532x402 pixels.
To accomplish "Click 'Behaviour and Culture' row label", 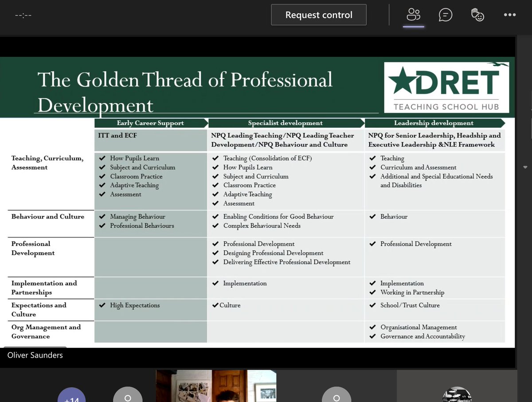I will tap(48, 216).
